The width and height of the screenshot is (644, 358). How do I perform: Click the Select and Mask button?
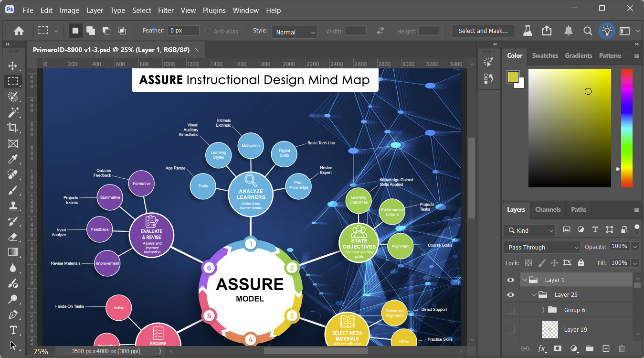click(483, 31)
